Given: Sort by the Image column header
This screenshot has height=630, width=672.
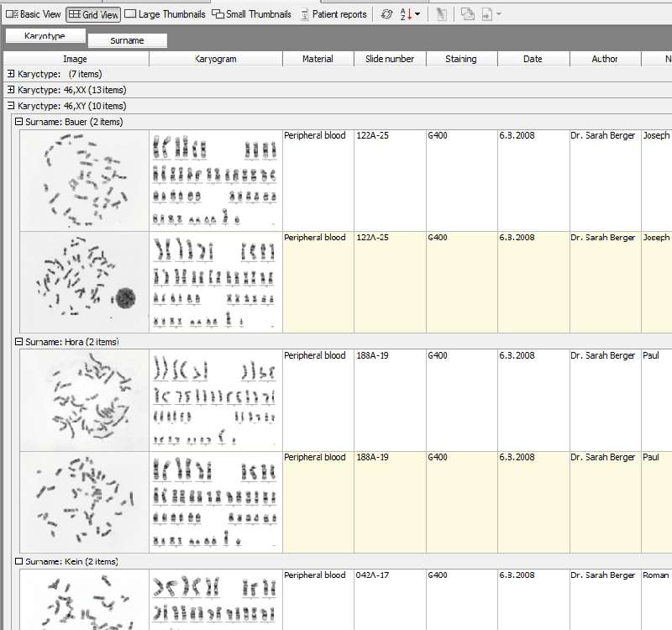Looking at the screenshot, I should coord(76,59).
